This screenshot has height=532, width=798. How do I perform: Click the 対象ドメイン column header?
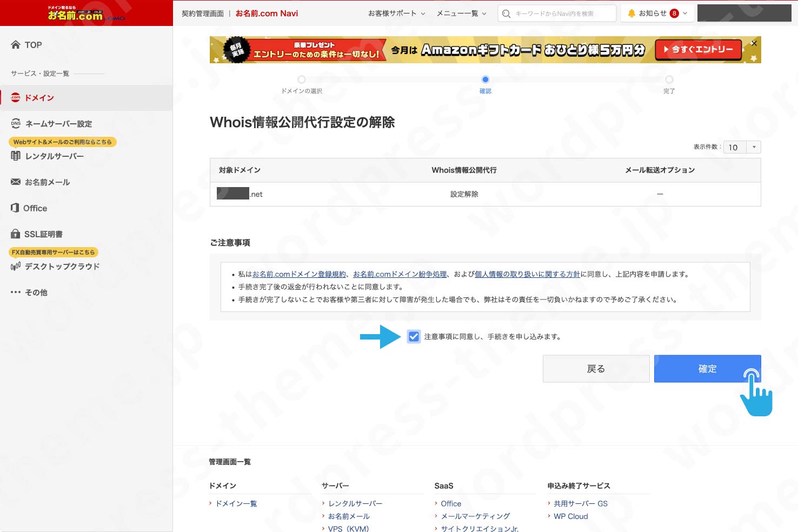[240, 170]
